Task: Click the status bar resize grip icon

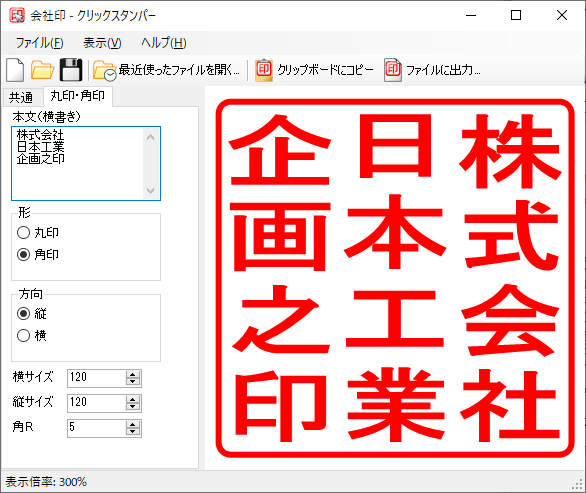Action: coord(578,485)
